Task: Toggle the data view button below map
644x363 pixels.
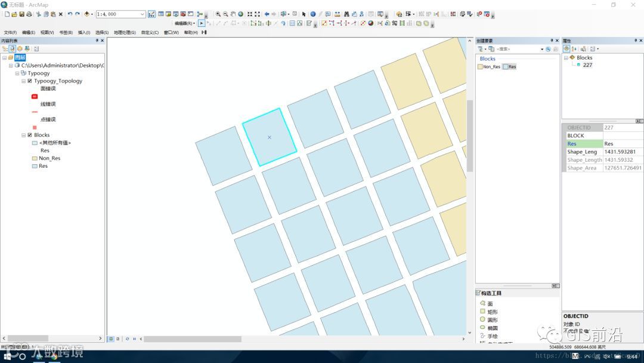Action: point(111,339)
